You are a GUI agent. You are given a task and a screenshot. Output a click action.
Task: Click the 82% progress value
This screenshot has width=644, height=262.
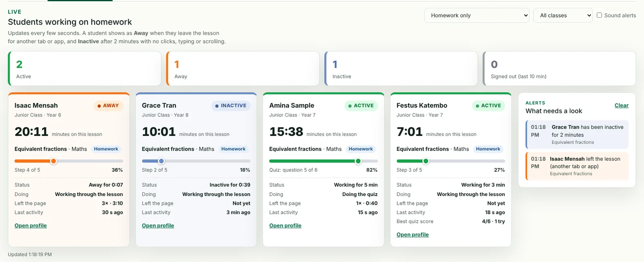click(x=372, y=170)
